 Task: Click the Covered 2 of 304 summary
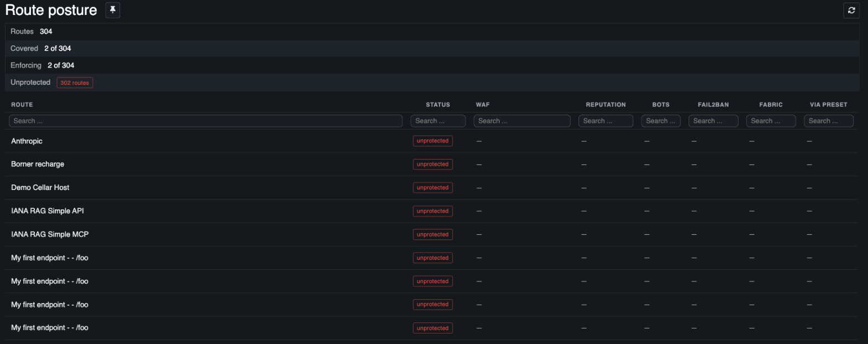(432, 48)
